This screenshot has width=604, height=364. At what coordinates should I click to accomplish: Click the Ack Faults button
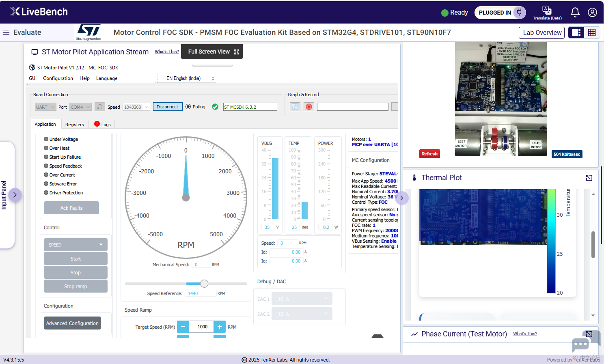71,208
